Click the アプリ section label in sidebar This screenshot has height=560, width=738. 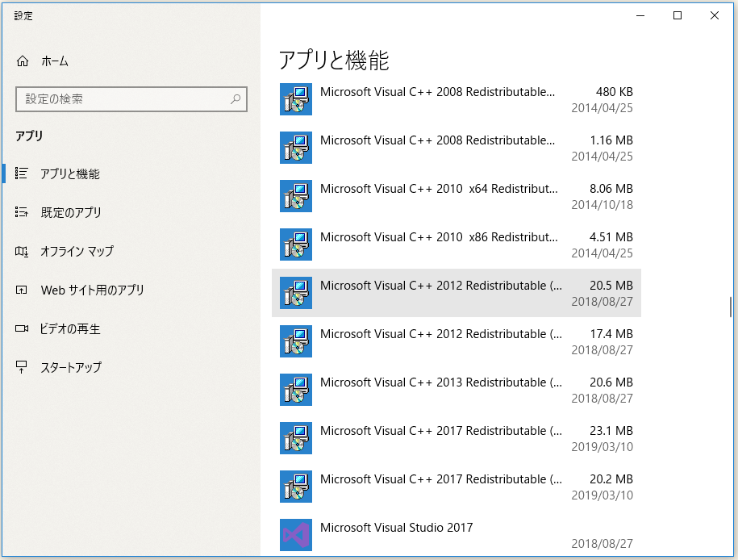(29, 136)
